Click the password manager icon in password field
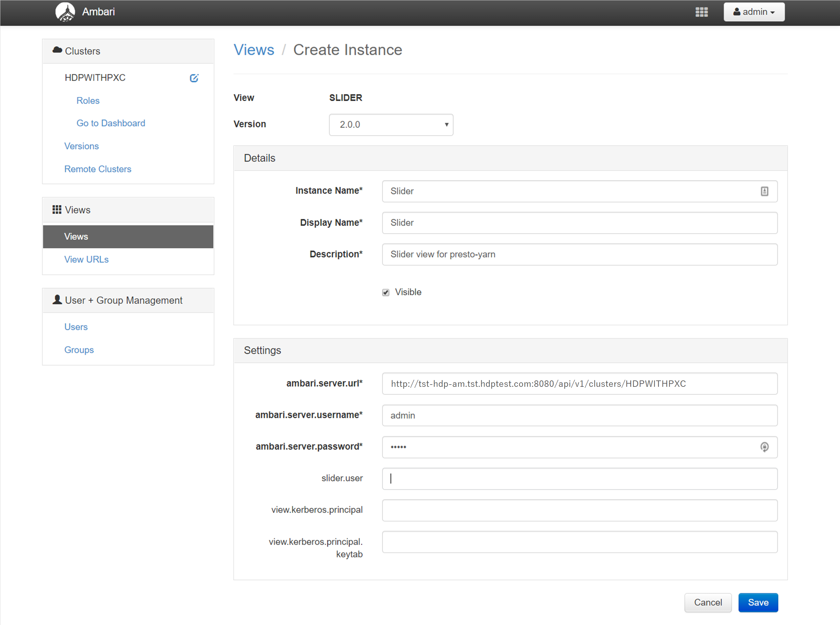The width and height of the screenshot is (840, 625). [764, 447]
